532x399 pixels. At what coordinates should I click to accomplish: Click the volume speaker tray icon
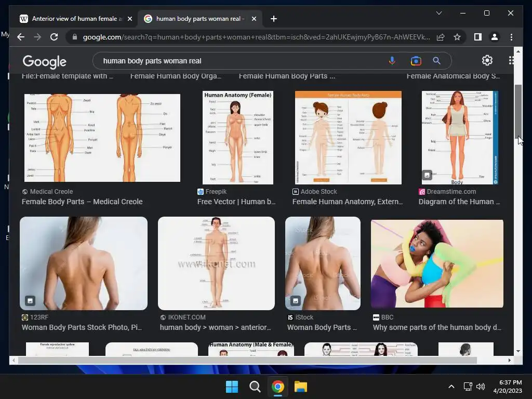[481, 387]
